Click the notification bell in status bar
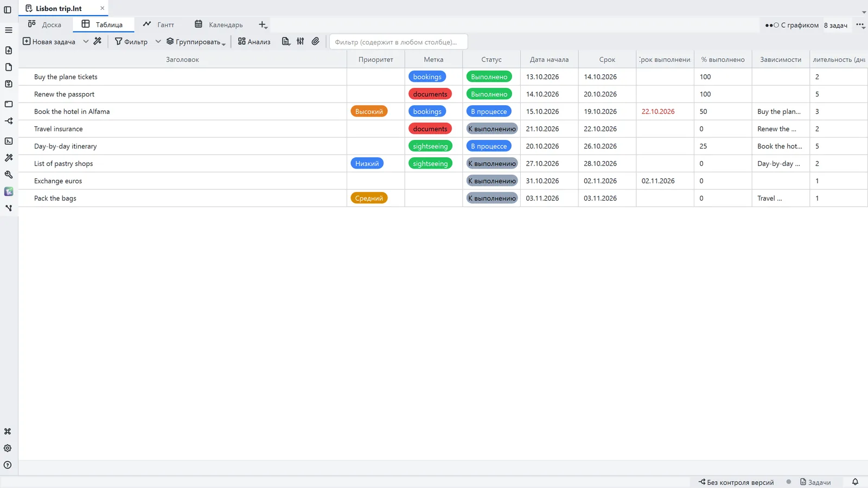This screenshot has width=868, height=488. 855,482
